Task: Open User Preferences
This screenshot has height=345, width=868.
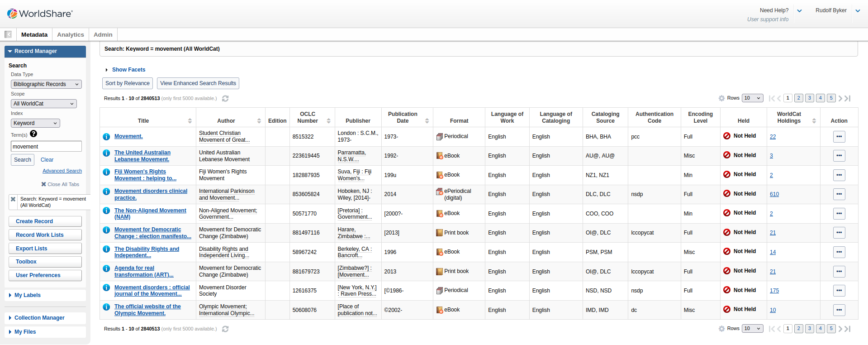Action: pos(45,275)
